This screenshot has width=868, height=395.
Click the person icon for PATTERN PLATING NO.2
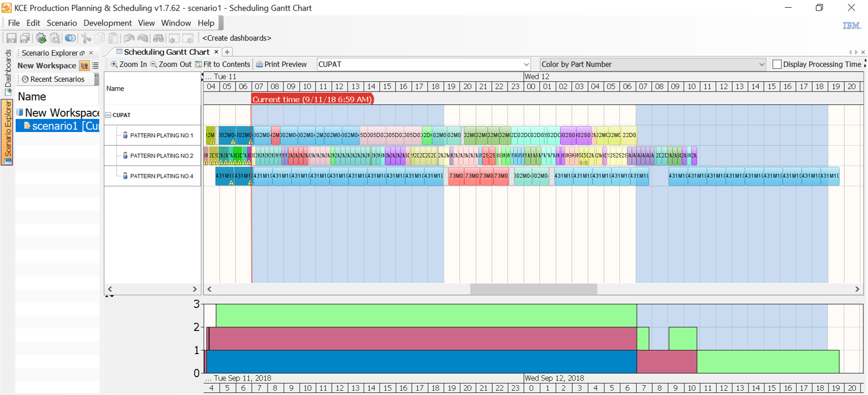(125, 156)
